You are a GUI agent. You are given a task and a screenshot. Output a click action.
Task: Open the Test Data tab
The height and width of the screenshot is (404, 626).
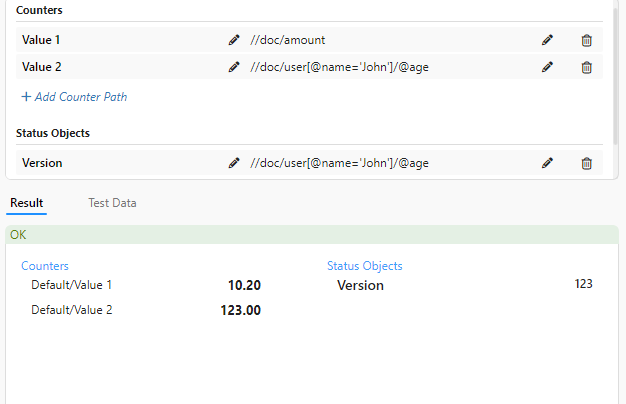(112, 203)
